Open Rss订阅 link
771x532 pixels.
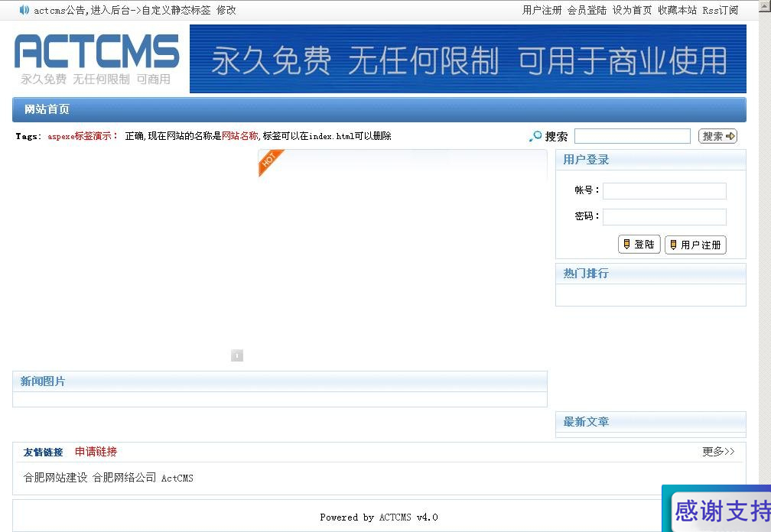pos(721,10)
